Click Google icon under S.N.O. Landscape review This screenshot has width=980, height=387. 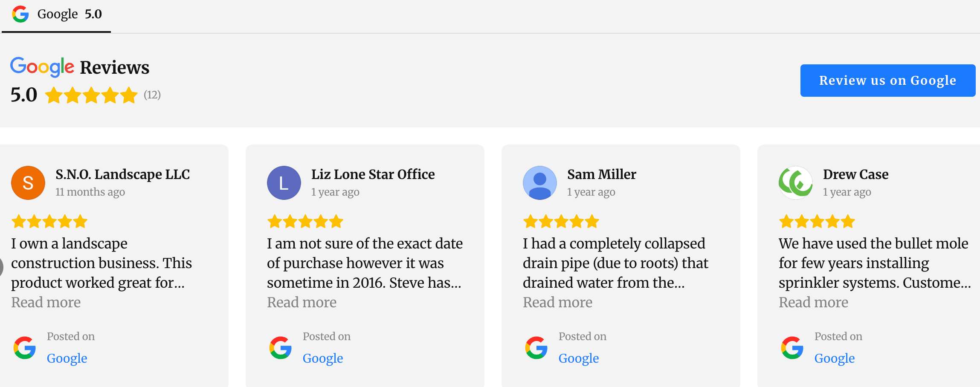[25, 348]
